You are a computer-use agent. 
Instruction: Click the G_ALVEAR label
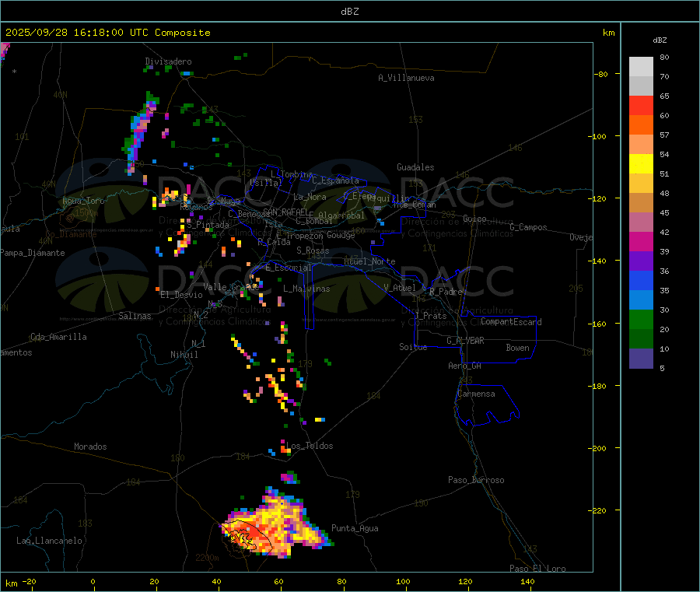(x=465, y=341)
